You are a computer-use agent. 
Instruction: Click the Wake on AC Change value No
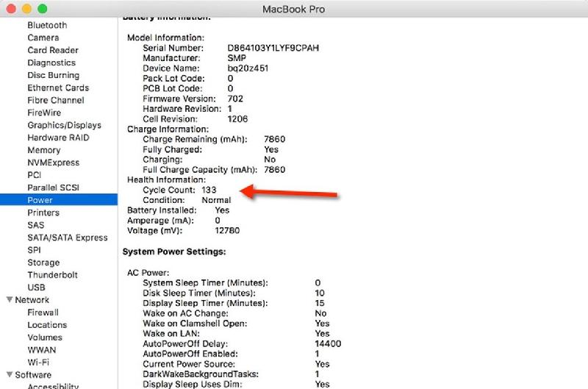[320, 313]
